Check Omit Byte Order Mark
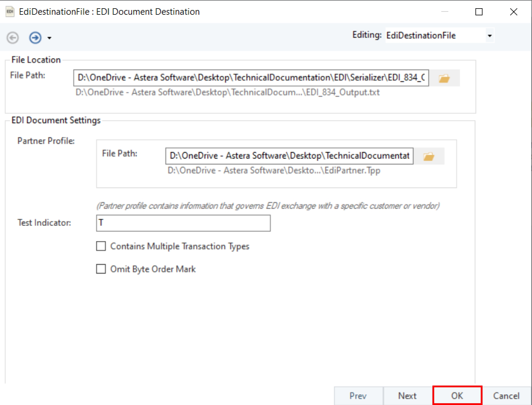532x405 pixels. [x=101, y=269]
